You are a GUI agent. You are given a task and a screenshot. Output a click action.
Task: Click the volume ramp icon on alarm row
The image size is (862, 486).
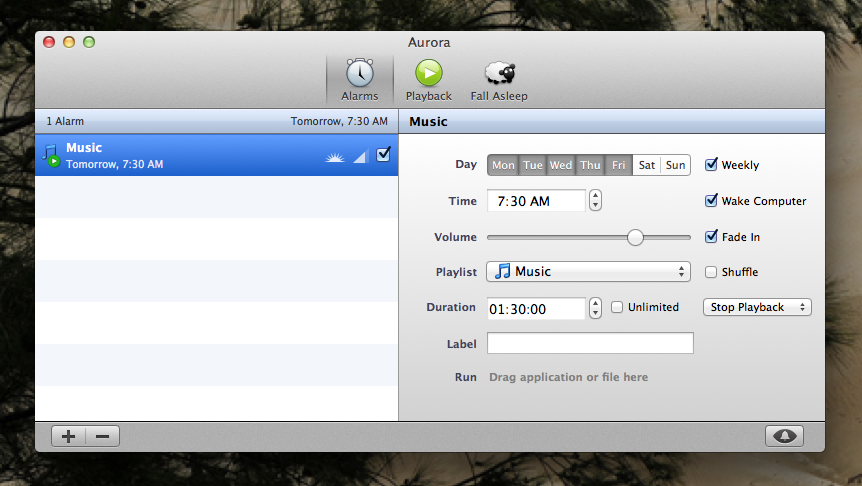tap(361, 157)
